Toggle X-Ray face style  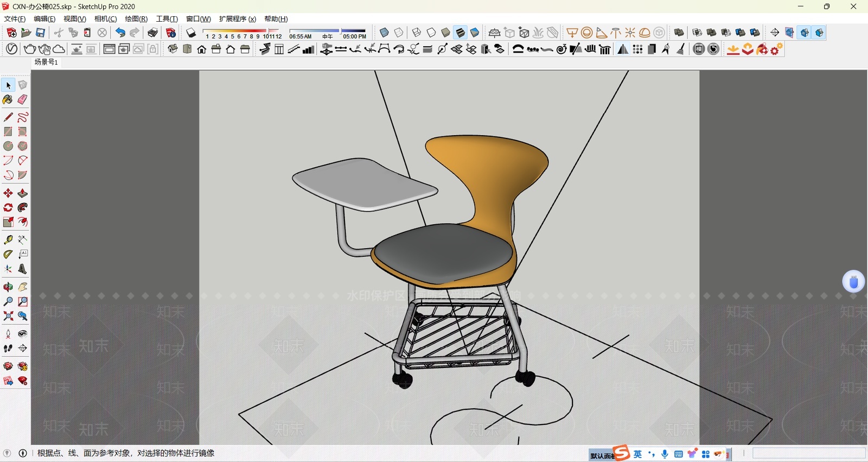click(384, 33)
